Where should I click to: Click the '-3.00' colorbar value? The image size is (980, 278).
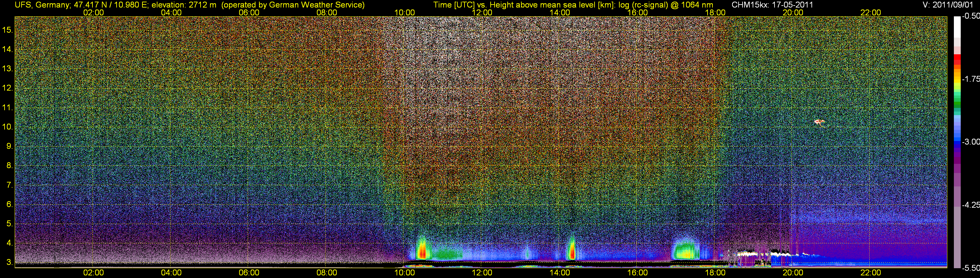[971, 142]
